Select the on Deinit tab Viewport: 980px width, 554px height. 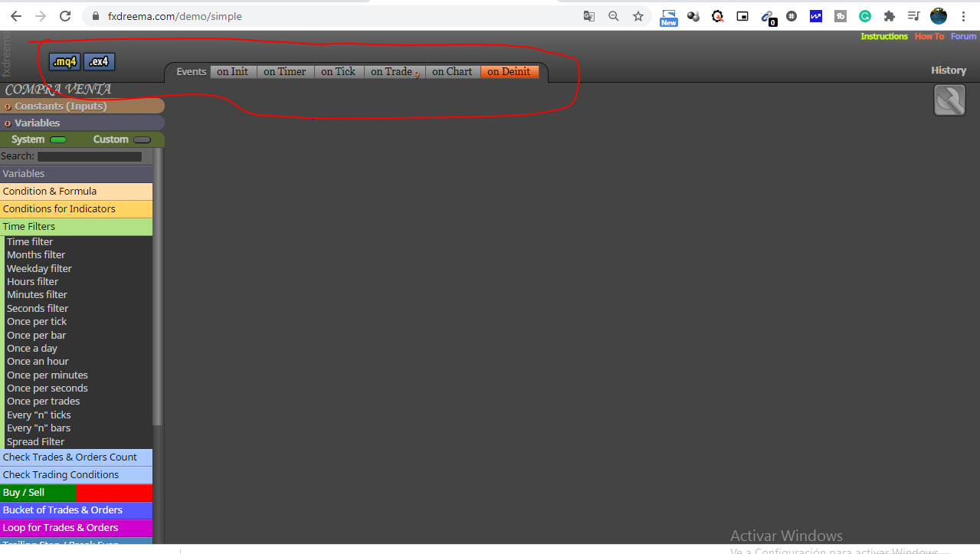coord(510,71)
